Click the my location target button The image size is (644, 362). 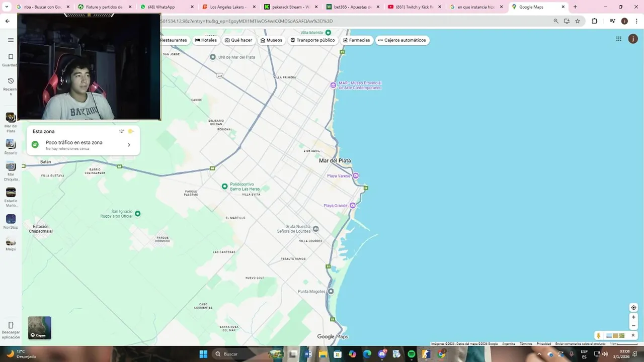633,308
